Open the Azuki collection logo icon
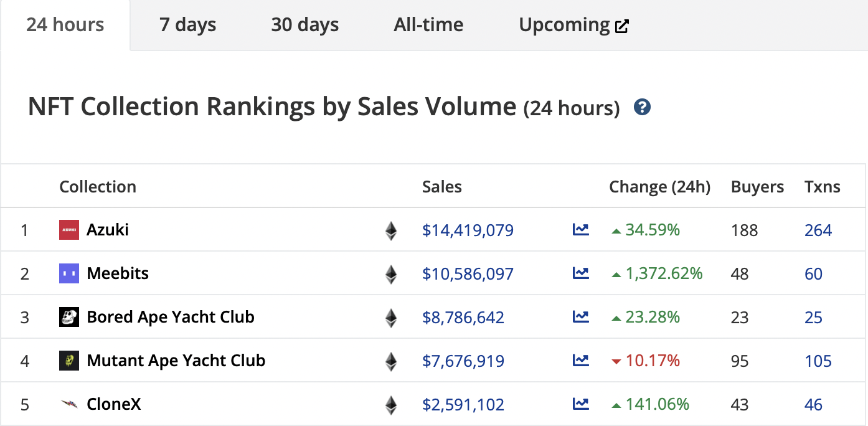 (x=69, y=229)
